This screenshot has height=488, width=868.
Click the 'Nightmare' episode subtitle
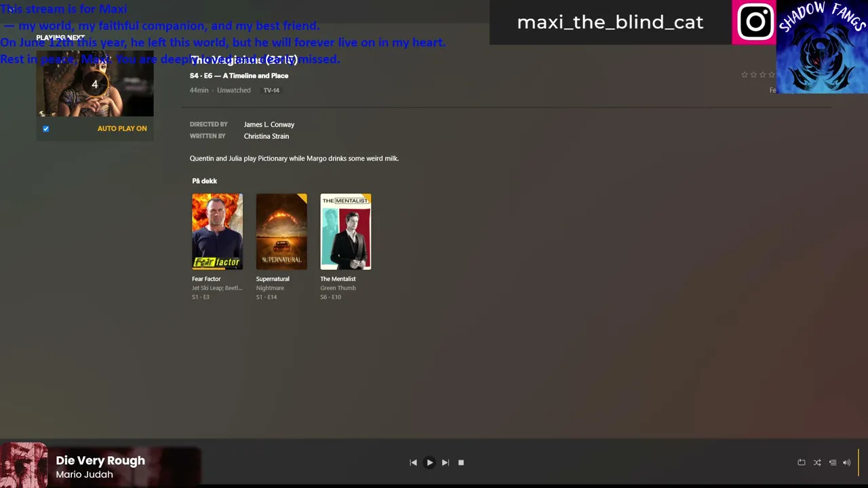(x=270, y=288)
